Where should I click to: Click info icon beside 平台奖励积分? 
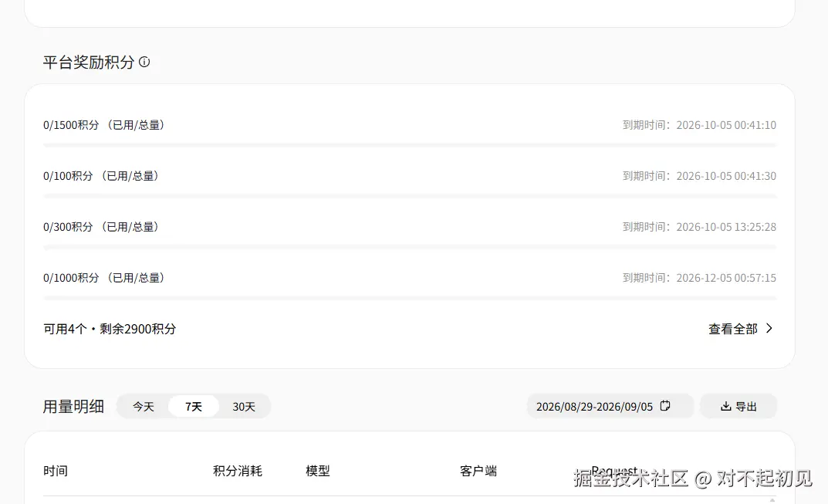click(x=144, y=63)
